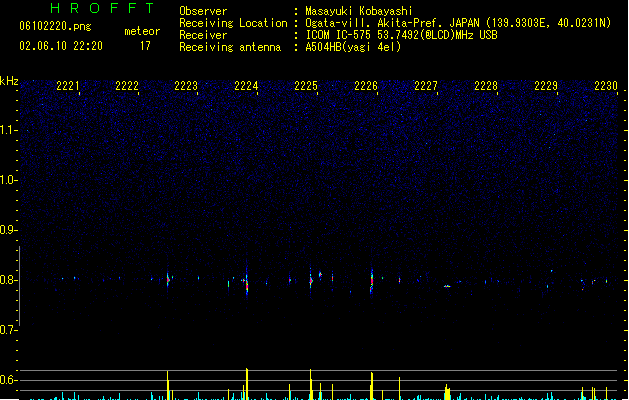Click the date stamp 02.06.10 22:20

click(x=61, y=46)
